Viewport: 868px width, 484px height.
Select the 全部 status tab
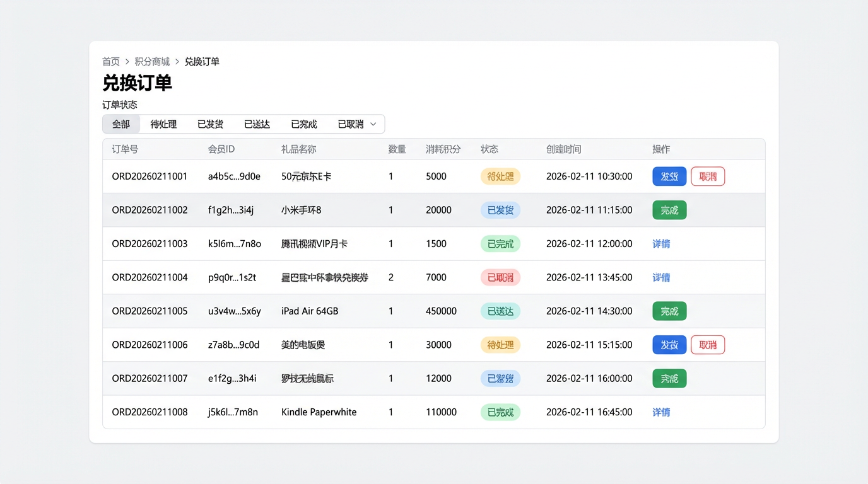click(x=121, y=124)
